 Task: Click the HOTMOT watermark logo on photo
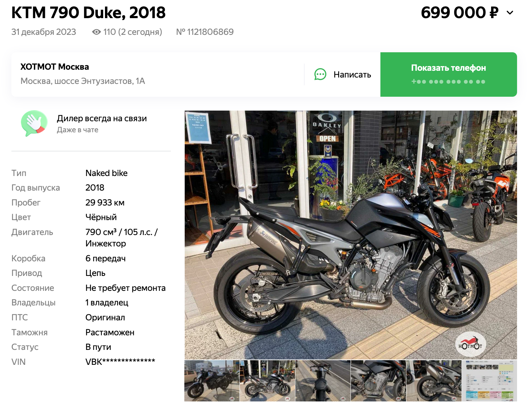470,344
